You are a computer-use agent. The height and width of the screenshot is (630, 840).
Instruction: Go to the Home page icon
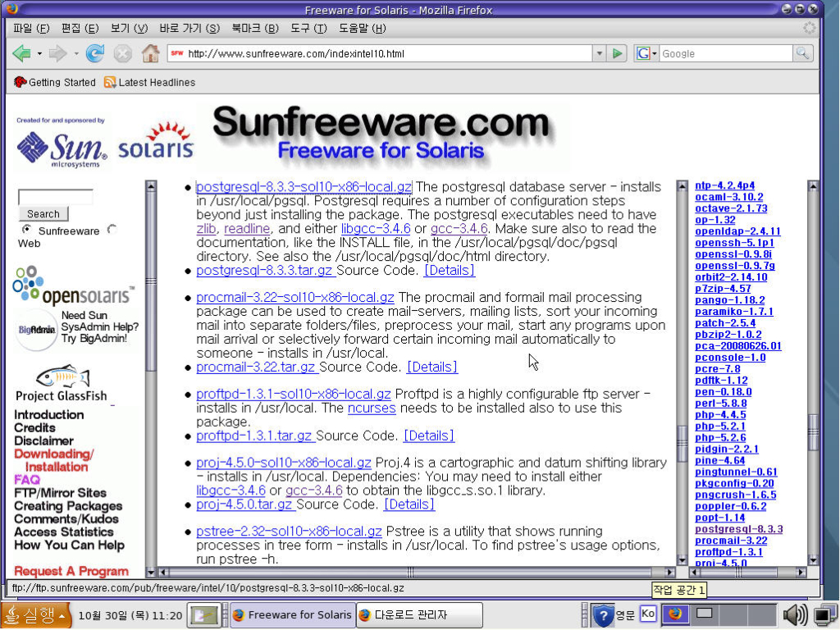(151, 52)
